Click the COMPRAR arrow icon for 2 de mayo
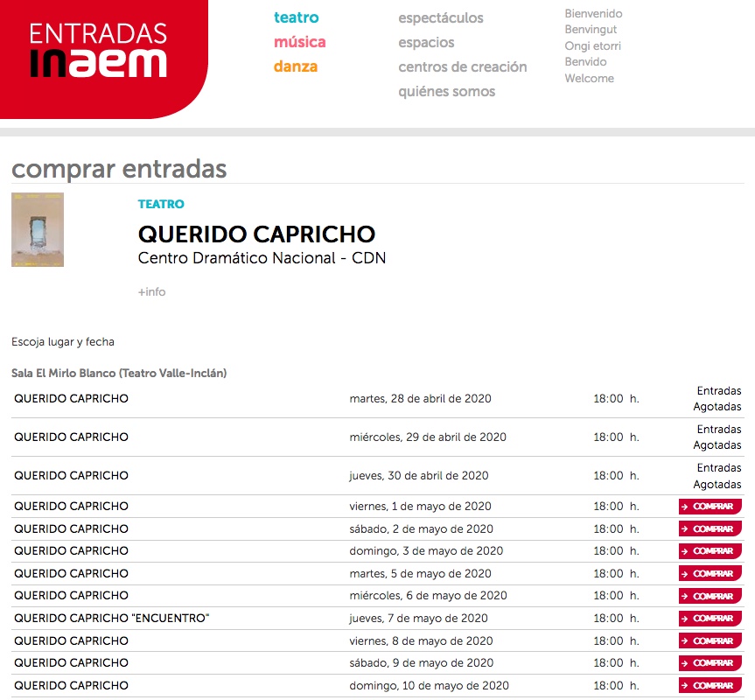This screenshot has width=755, height=700. coord(687,528)
